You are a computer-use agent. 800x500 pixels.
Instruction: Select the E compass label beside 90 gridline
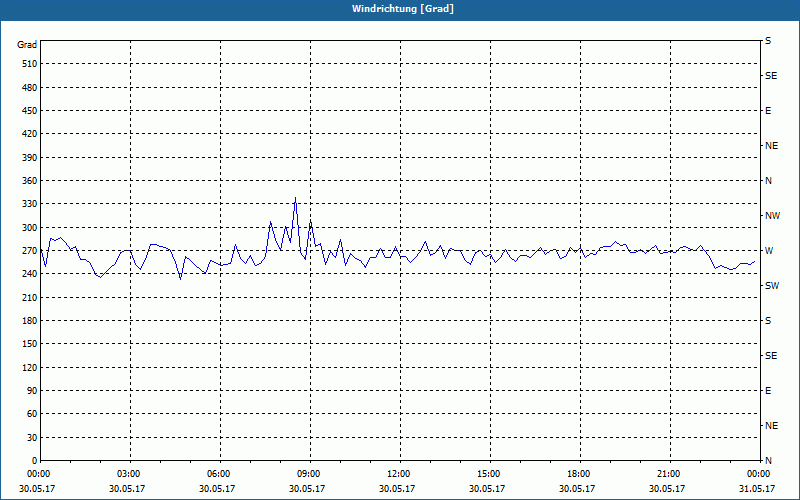click(768, 391)
